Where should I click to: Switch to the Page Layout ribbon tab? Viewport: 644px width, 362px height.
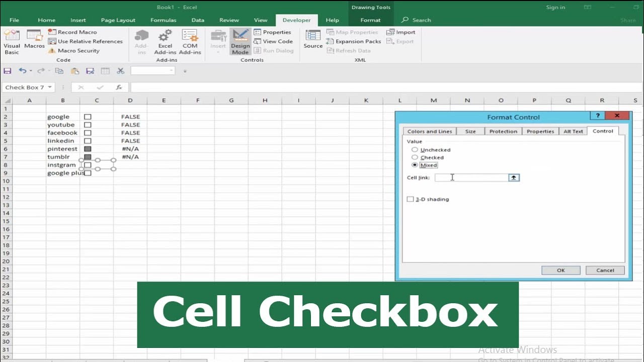(x=118, y=20)
